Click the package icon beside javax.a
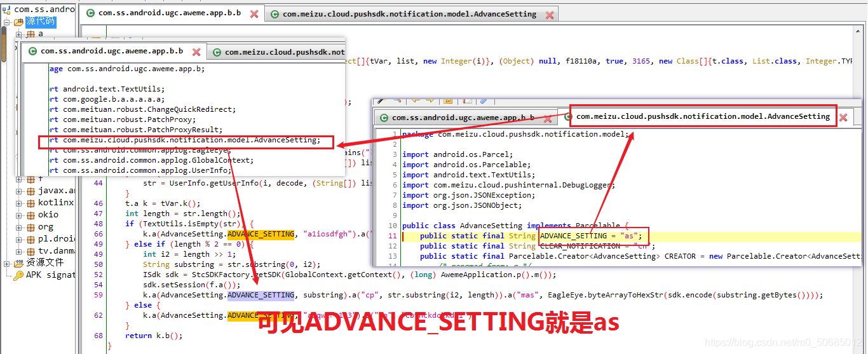The height and width of the screenshot is (354, 868). (30, 191)
